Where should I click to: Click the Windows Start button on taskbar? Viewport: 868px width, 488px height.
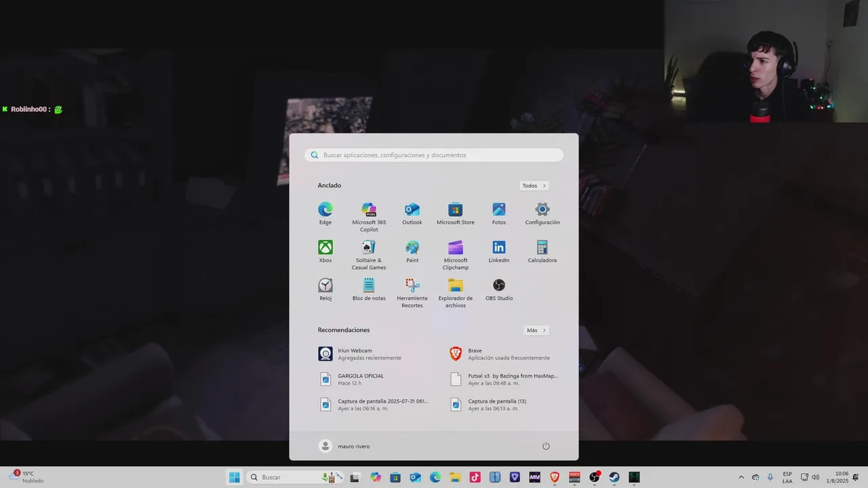(x=235, y=477)
